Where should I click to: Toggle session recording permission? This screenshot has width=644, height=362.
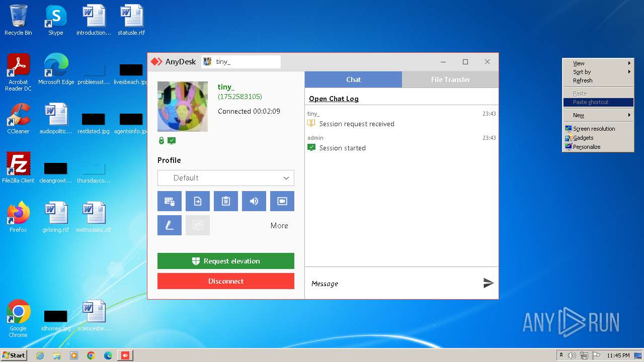[282, 201]
